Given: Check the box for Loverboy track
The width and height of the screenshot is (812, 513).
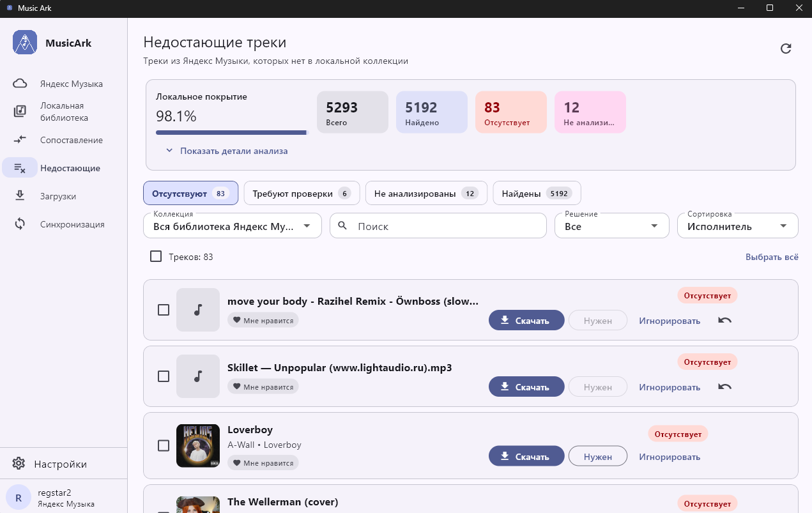Looking at the screenshot, I should pyautogui.click(x=164, y=445).
